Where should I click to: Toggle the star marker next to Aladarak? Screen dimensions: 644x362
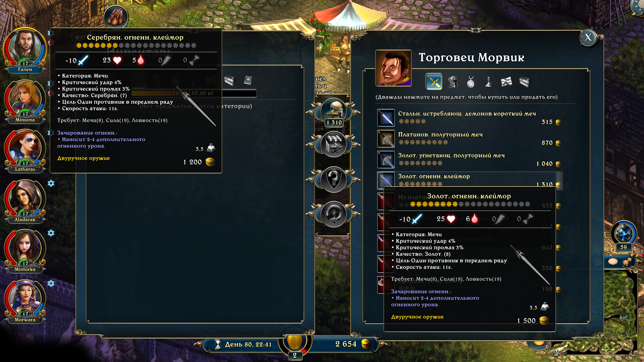pyautogui.click(x=51, y=183)
